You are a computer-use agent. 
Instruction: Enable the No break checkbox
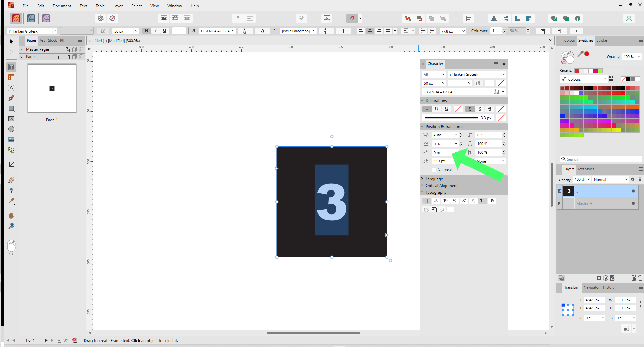434,170
